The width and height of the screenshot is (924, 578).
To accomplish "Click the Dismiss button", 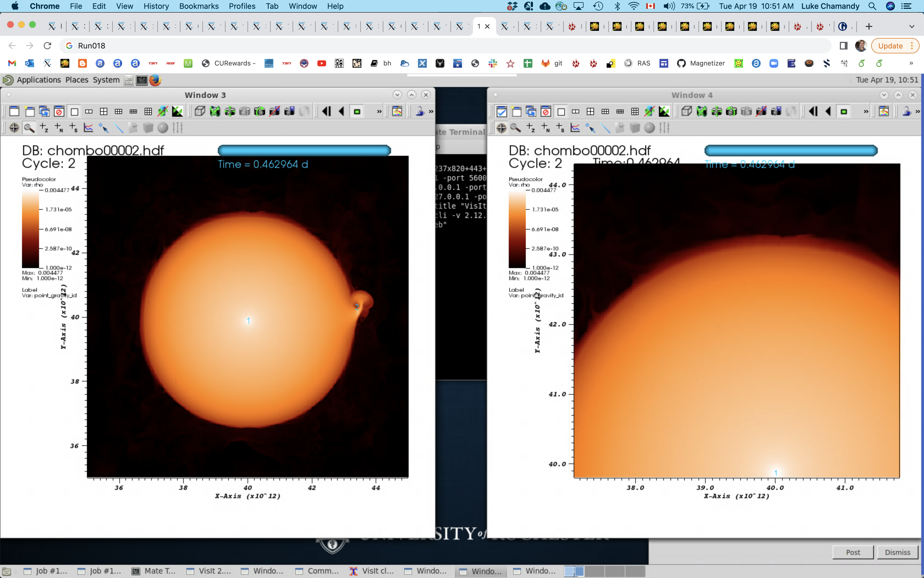I will coord(898,552).
